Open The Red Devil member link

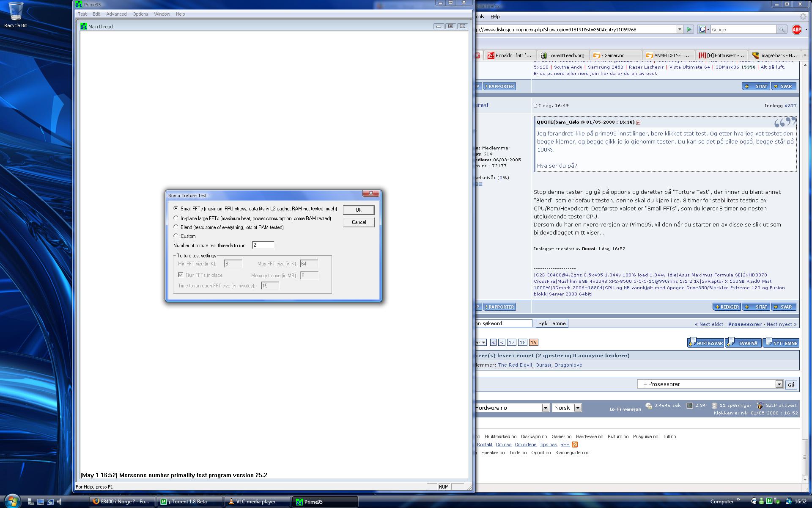(x=515, y=365)
